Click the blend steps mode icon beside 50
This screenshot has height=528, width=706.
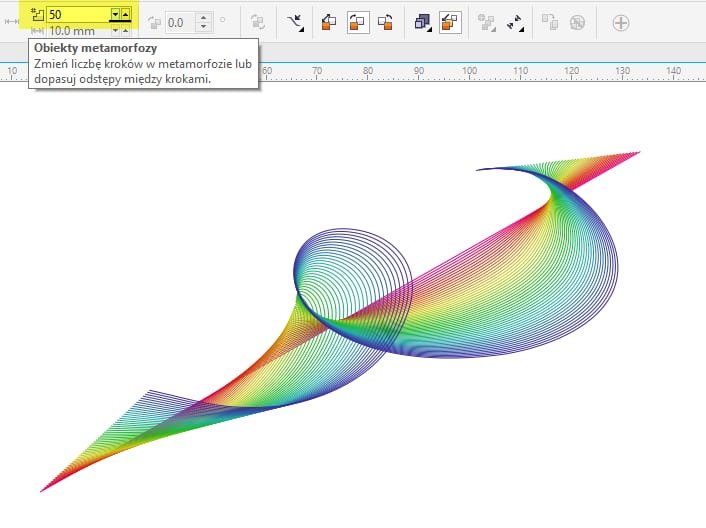tap(38, 14)
